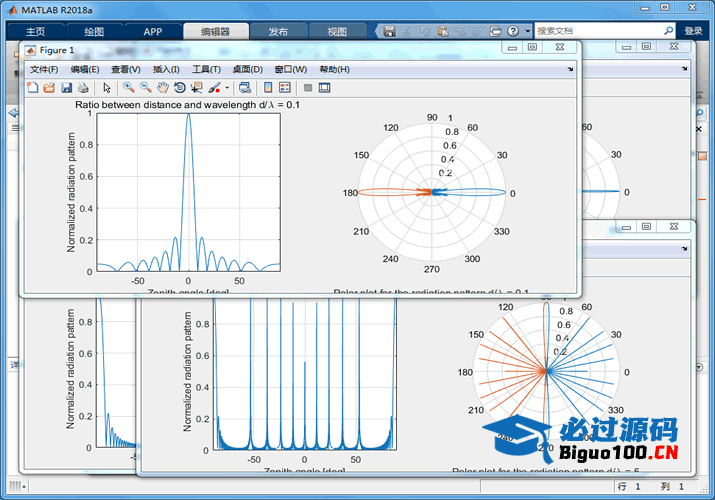Image resolution: width=715 pixels, height=500 pixels.
Task: Click the Link Plot icon
Action: [x=246, y=88]
